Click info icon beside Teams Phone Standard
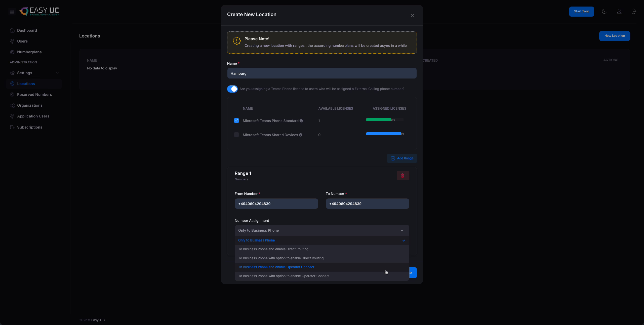 (x=301, y=121)
